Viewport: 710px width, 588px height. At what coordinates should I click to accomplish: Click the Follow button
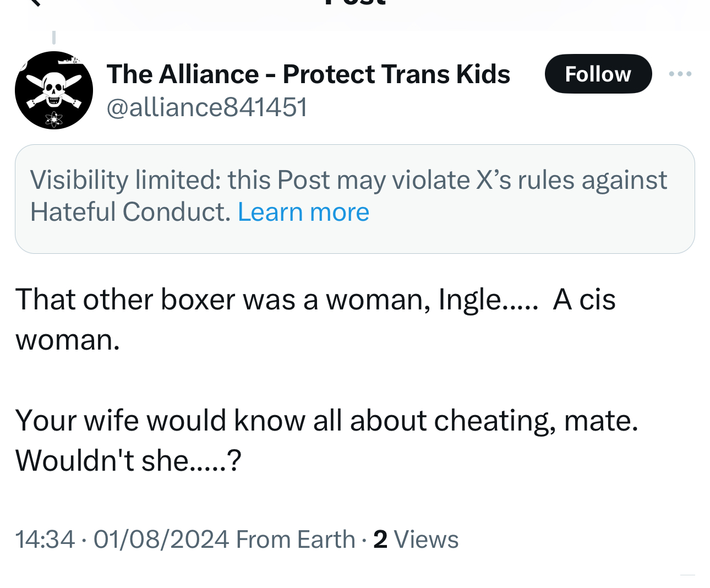(x=598, y=74)
